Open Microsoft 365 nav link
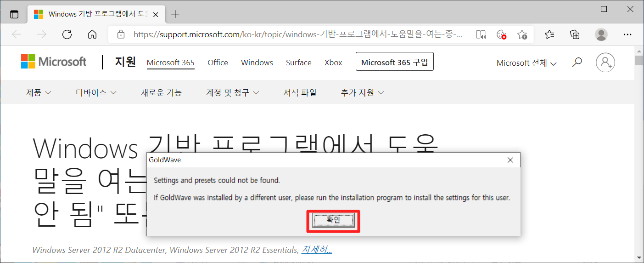This screenshot has width=644, height=263. 171,63
